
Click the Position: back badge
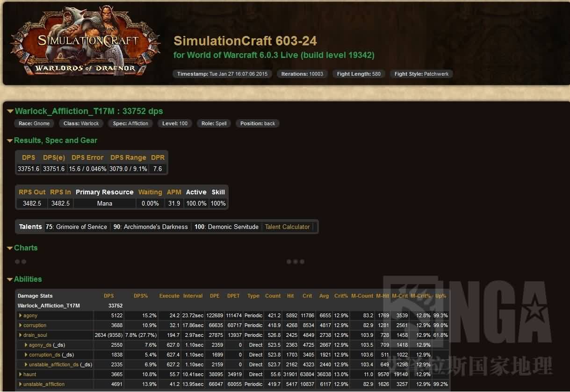click(x=258, y=124)
